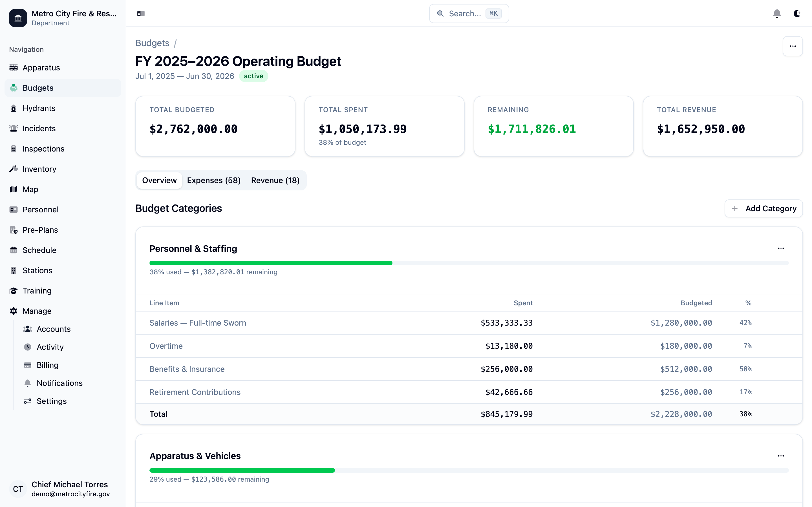This screenshot has height=507, width=812.
Task: Click the Personnel & Staffing progress bar
Action: point(469,263)
